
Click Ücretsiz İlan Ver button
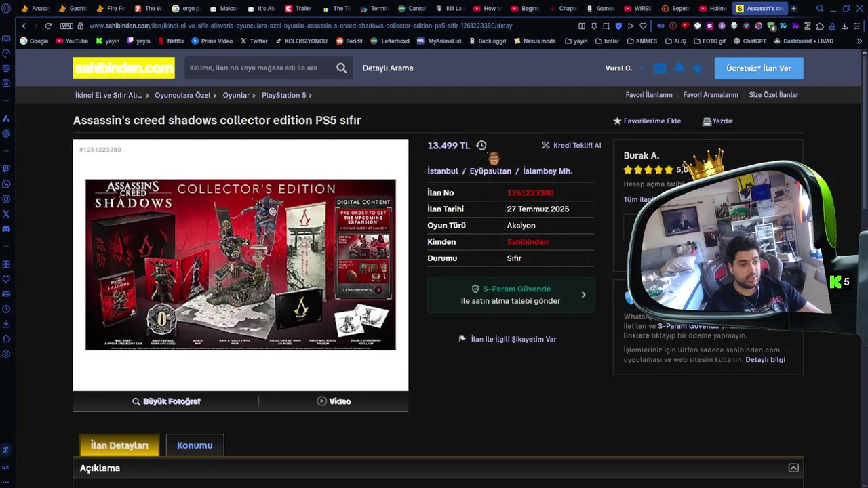click(x=759, y=68)
